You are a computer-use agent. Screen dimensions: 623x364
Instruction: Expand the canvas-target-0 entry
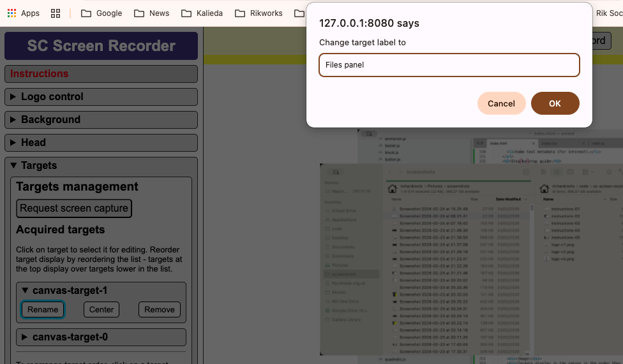(101, 337)
